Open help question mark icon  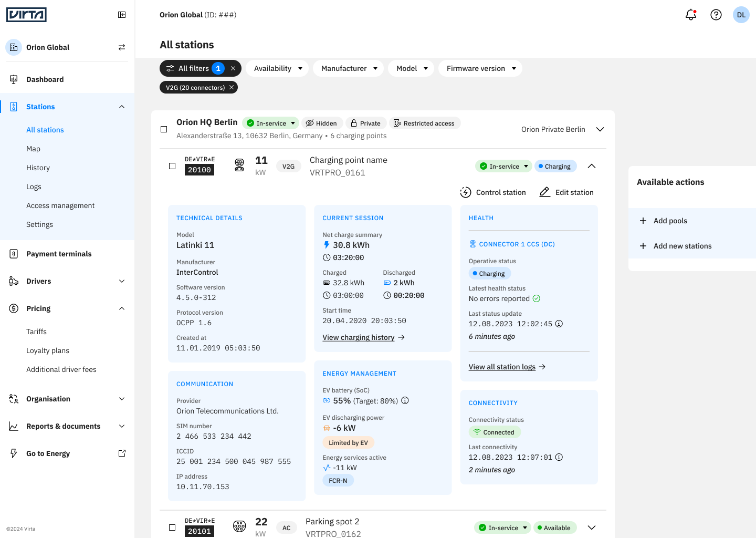pos(716,15)
